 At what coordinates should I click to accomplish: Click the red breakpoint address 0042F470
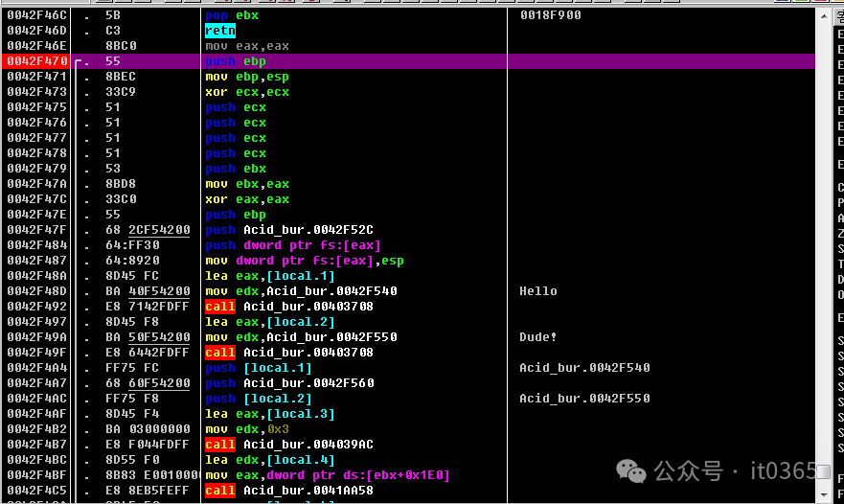(x=35, y=61)
